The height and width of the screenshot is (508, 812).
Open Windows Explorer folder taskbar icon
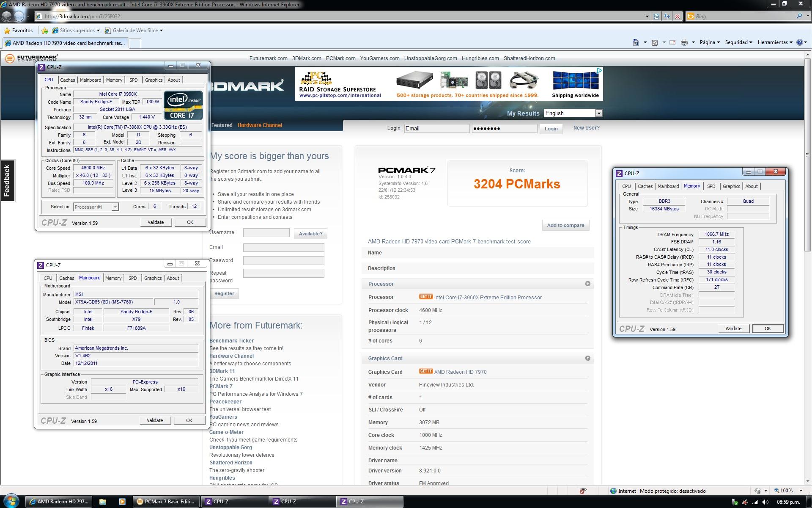[103, 502]
